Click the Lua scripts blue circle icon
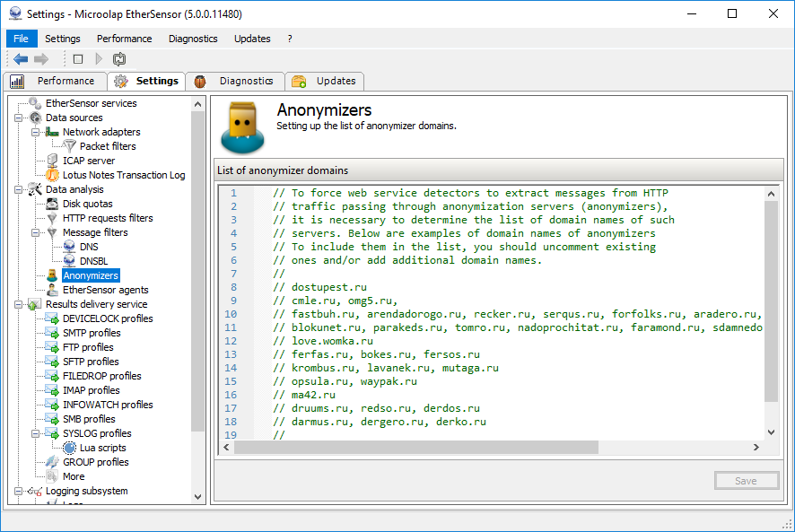This screenshot has width=795, height=532. 69,448
